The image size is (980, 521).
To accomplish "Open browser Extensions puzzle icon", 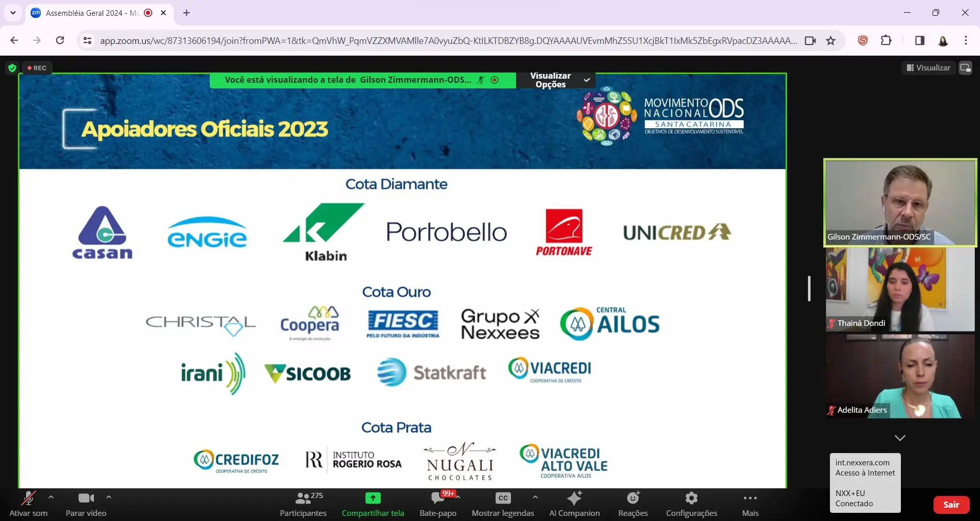I will pos(887,40).
